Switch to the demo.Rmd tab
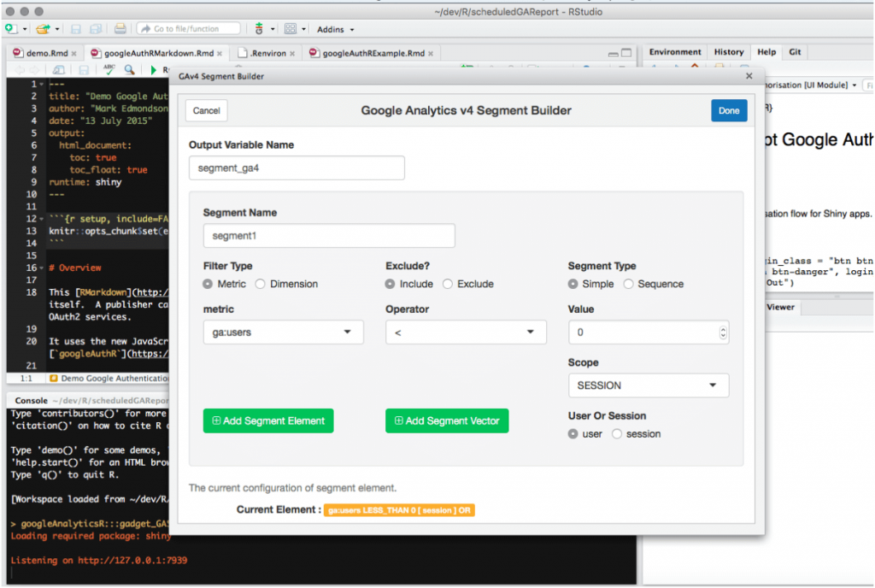The width and height of the screenshot is (875, 588). [44, 53]
